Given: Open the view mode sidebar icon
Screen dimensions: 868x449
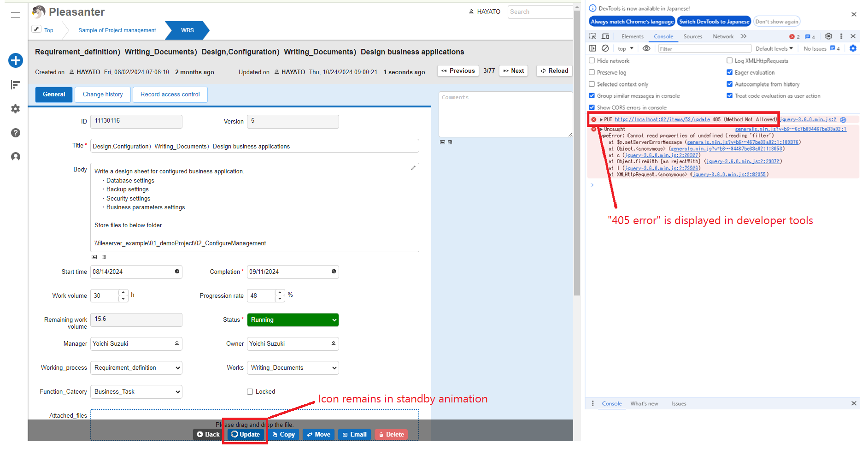Looking at the screenshot, I should coord(16,85).
